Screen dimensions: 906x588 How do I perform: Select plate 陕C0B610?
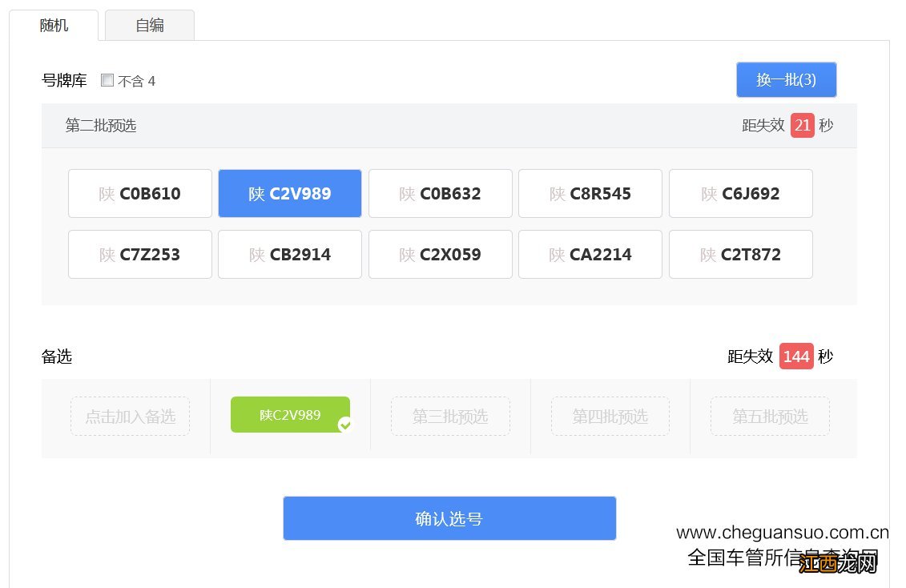(139, 193)
